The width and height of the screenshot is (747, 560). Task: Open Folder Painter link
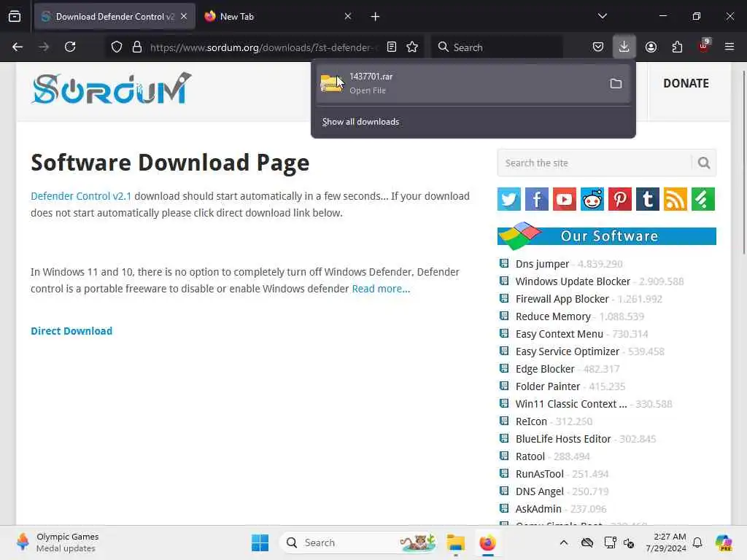[548, 386]
